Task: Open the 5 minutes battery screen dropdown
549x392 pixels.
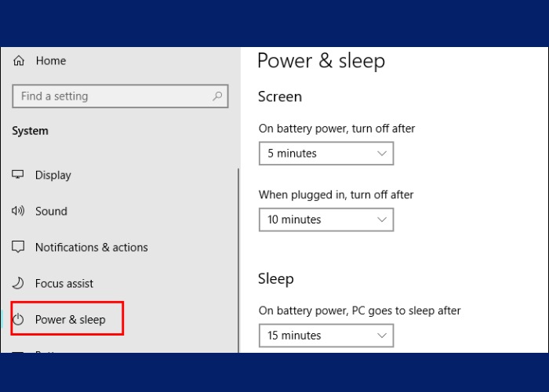Action: click(325, 154)
